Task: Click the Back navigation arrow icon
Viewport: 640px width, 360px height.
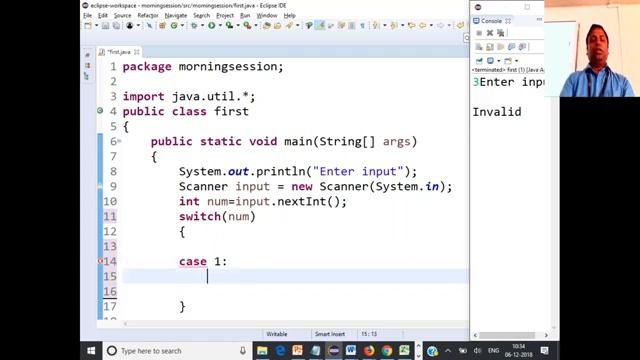Action: tap(422, 26)
